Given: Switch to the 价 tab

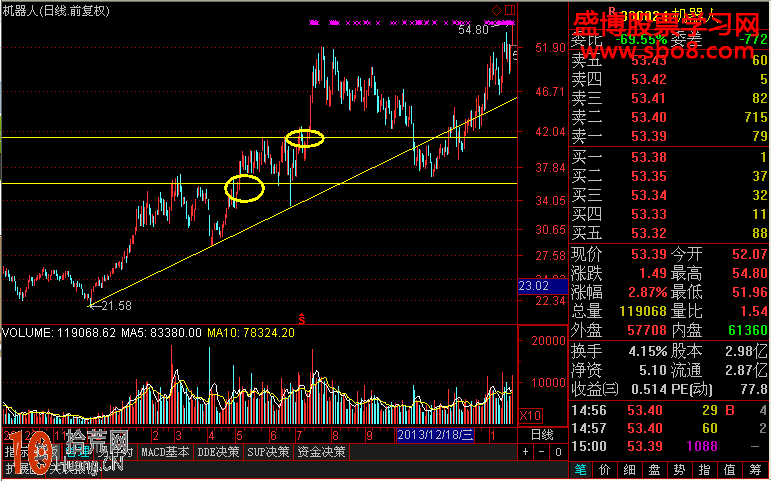Looking at the screenshot, I should click(x=605, y=470).
